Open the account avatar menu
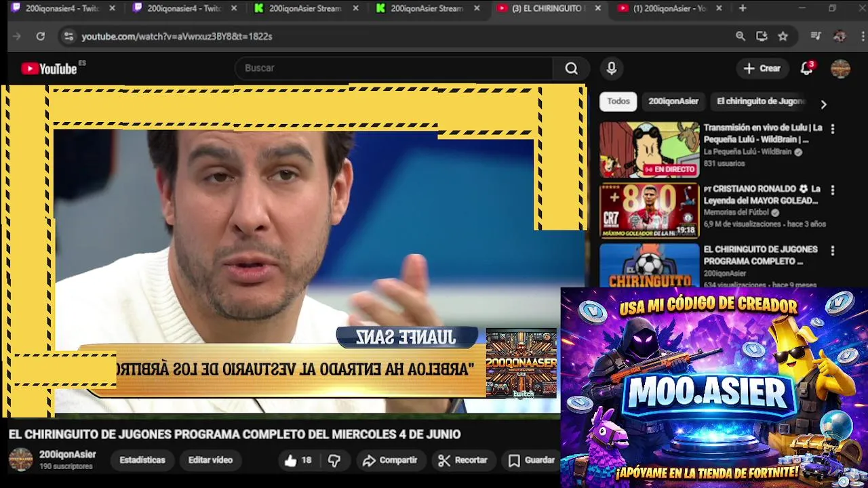The height and width of the screenshot is (488, 868). 840,68
